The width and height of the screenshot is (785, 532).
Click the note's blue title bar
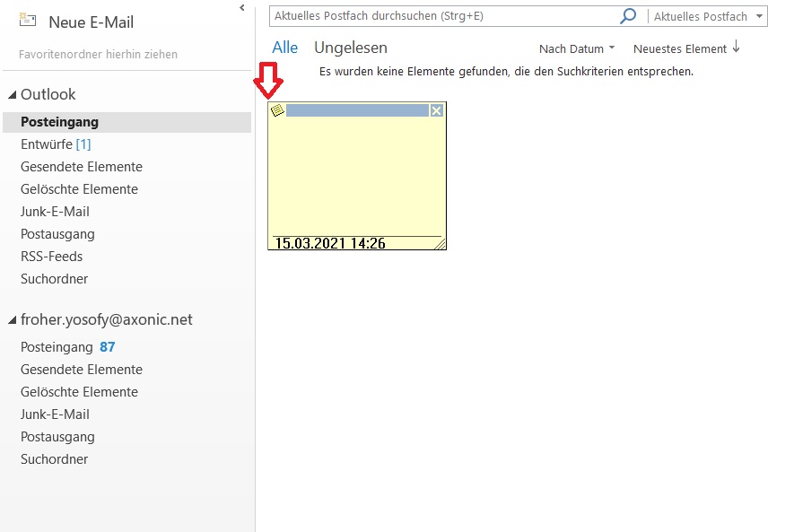coord(357,110)
